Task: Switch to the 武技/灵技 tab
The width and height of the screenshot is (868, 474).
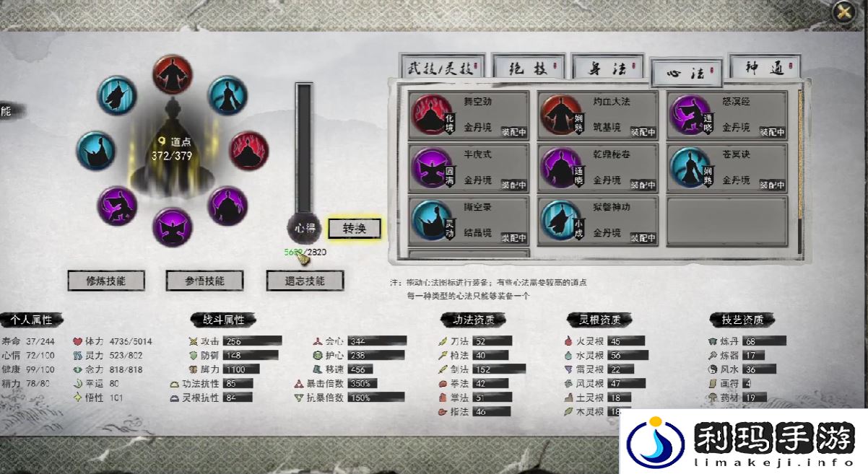Action: pos(441,69)
